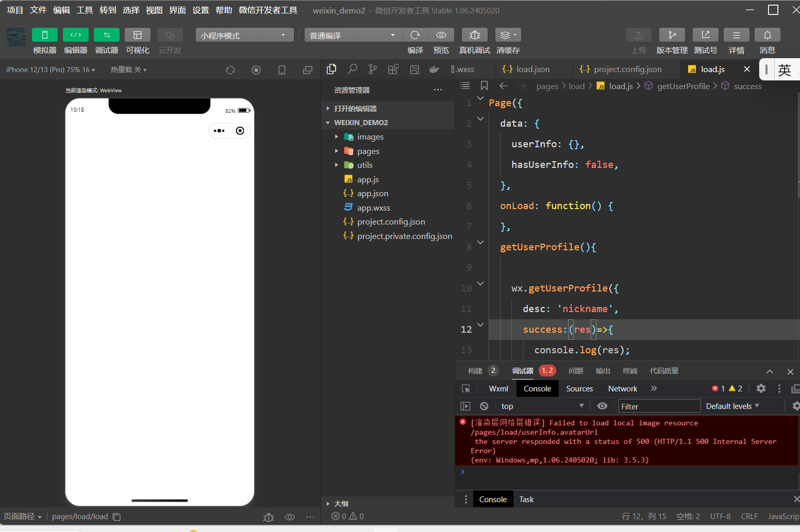
Task: Click the compile refresh icon
Action: pyautogui.click(x=415, y=35)
